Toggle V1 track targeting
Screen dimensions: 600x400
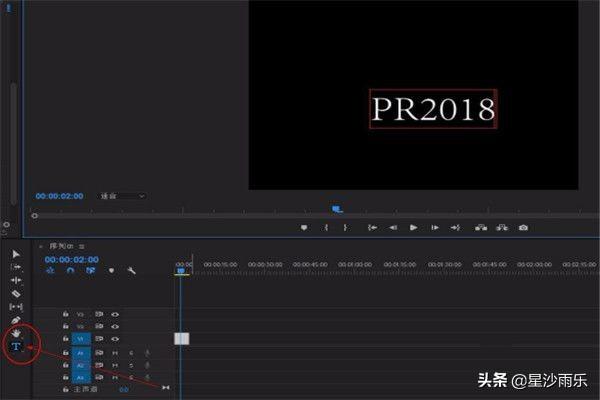[81, 339]
